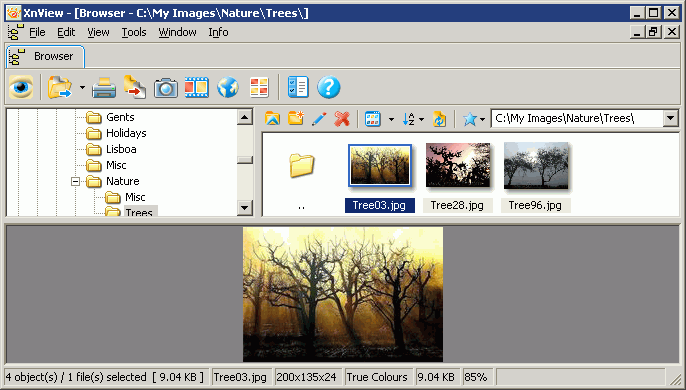Select the Lisboa folder in tree
This screenshot has width=686, height=390.
121,149
